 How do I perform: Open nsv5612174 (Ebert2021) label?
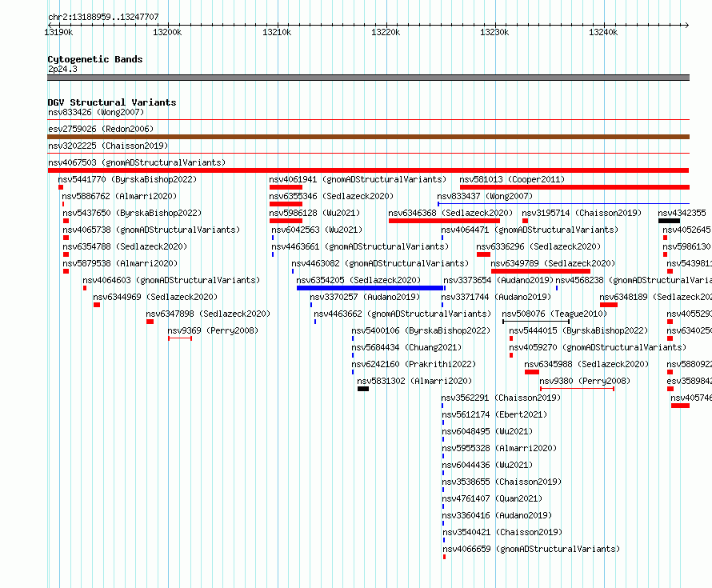(x=494, y=414)
